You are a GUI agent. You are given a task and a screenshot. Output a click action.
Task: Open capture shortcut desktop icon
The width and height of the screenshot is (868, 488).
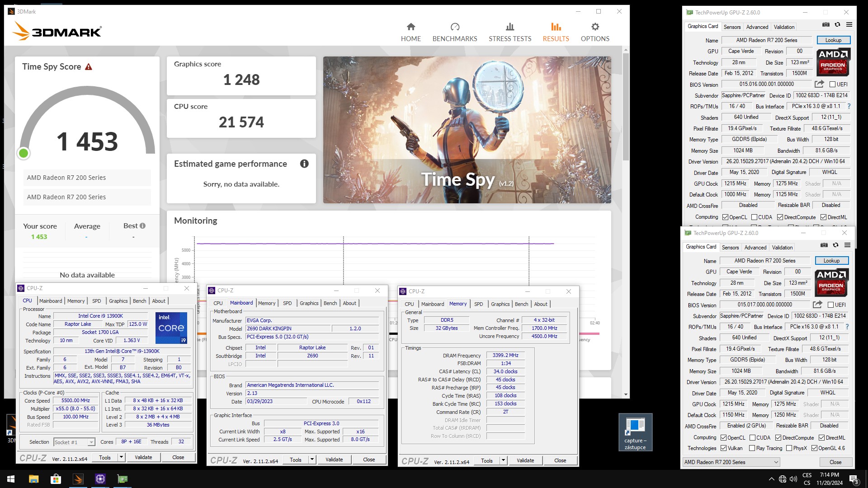click(635, 432)
